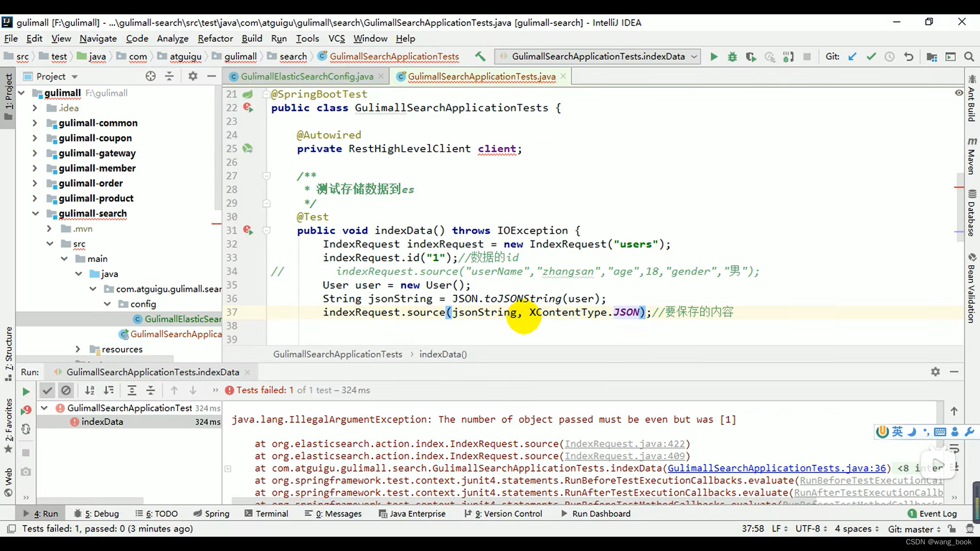The width and height of the screenshot is (980, 551).
Task: Toggle the indexData test passed checkbox
Action: tap(46, 390)
